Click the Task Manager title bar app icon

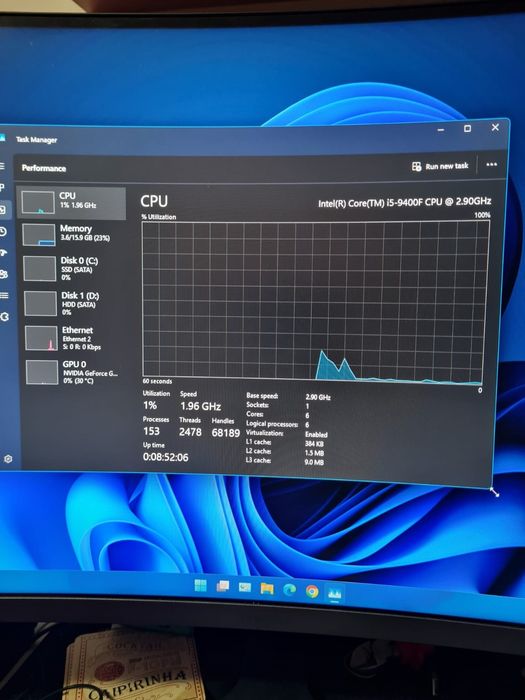(2, 138)
